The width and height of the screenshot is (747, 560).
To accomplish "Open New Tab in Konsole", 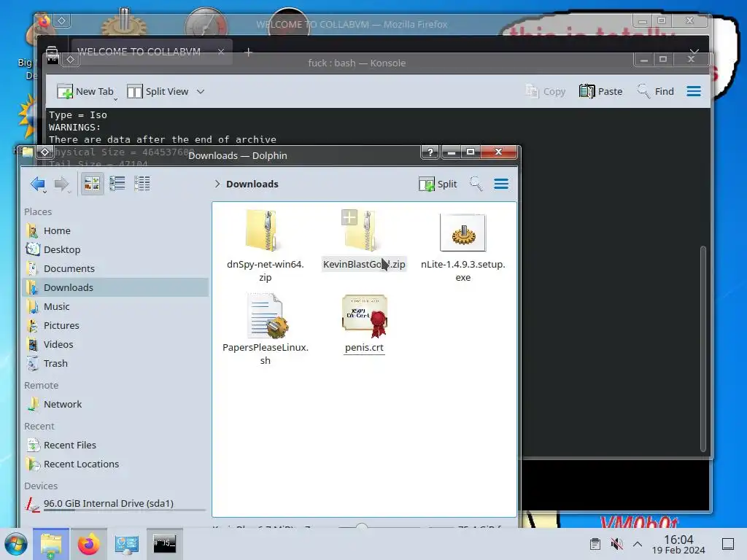I will [85, 91].
